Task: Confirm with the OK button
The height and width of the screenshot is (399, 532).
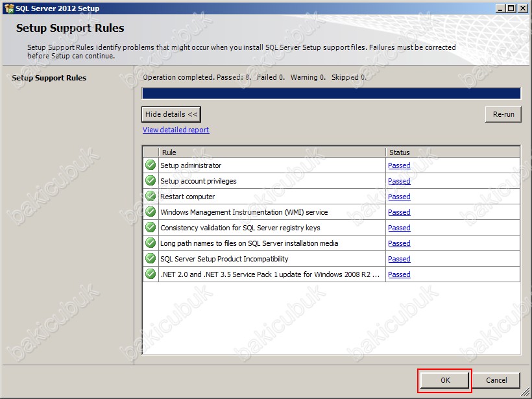Action: coord(445,380)
